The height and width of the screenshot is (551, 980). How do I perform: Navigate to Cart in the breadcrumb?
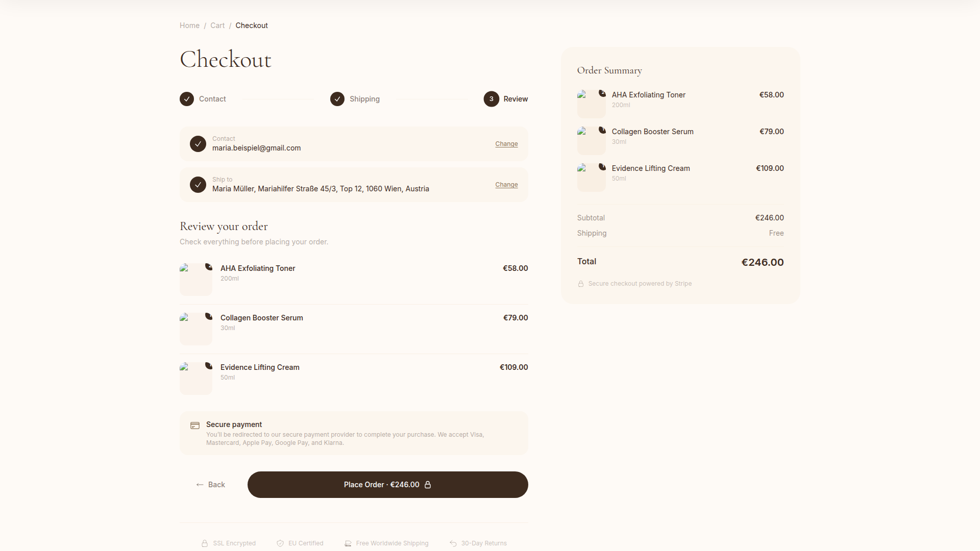pyautogui.click(x=217, y=26)
